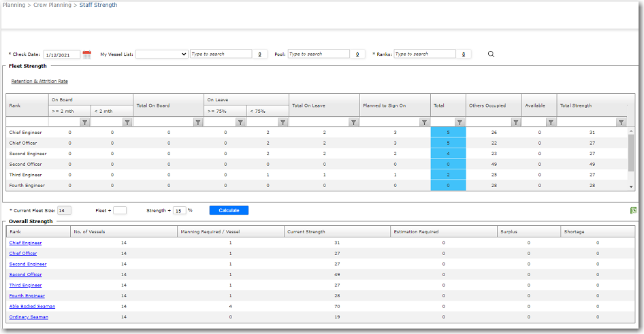Image resolution: width=644 pixels, height=334 pixels.
Task: Open filter for Others Occupied column
Action: 515,122
